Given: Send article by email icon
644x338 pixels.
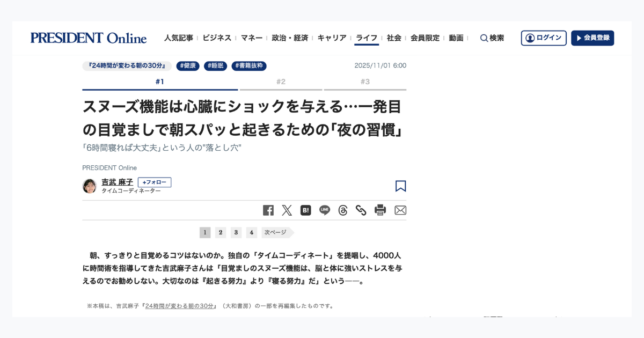Looking at the screenshot, I should coord(400,210).
